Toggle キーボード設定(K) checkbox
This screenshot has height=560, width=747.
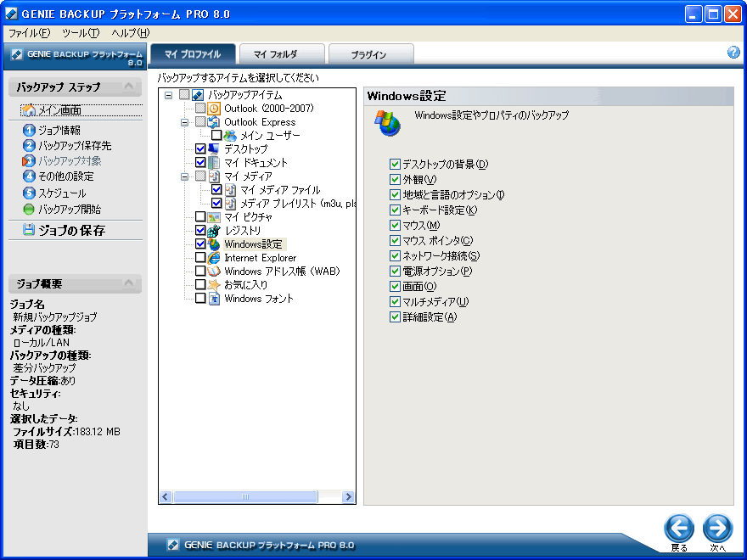[x=395, y=210]
